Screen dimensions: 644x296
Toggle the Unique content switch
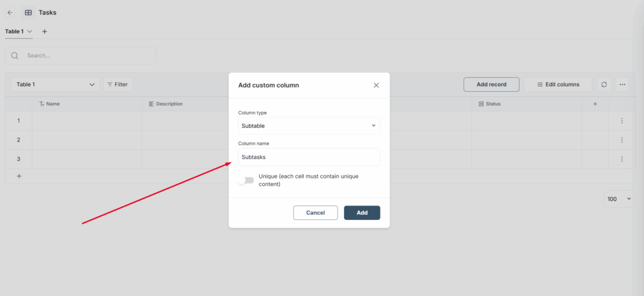point(246,180)
